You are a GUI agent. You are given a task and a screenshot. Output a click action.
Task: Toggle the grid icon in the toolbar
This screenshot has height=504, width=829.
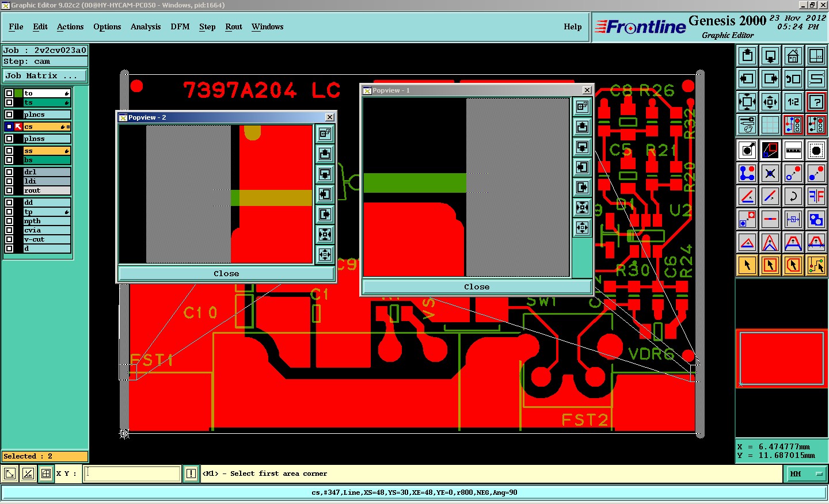770,125
